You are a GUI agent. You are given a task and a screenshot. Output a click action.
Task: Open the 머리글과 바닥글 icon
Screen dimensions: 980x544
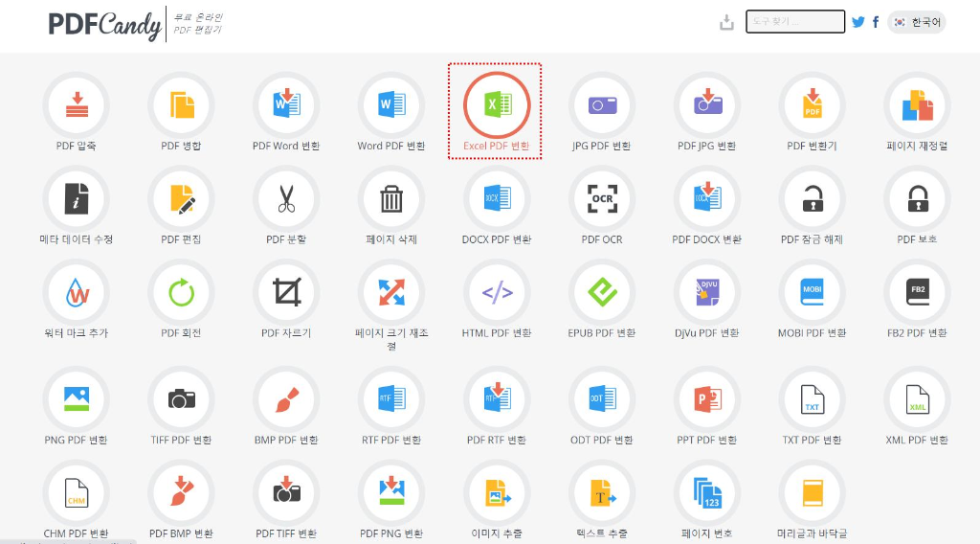click(x=812, y=492)
